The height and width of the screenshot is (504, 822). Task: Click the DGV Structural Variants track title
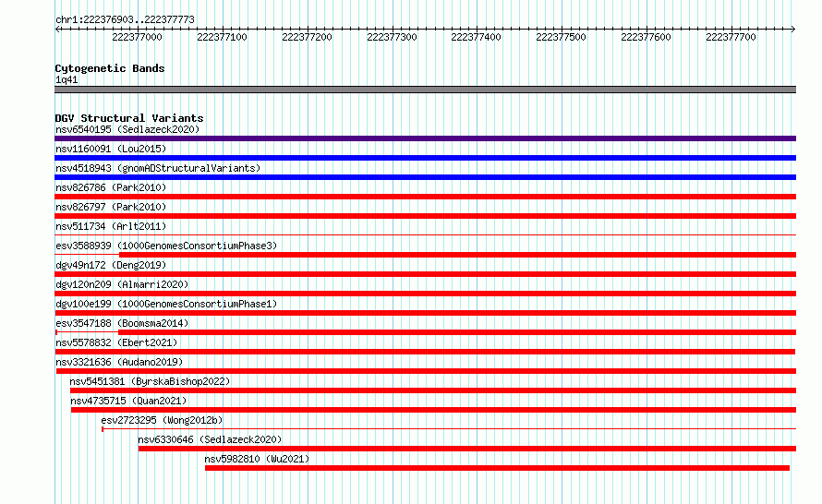coord(129,118)
